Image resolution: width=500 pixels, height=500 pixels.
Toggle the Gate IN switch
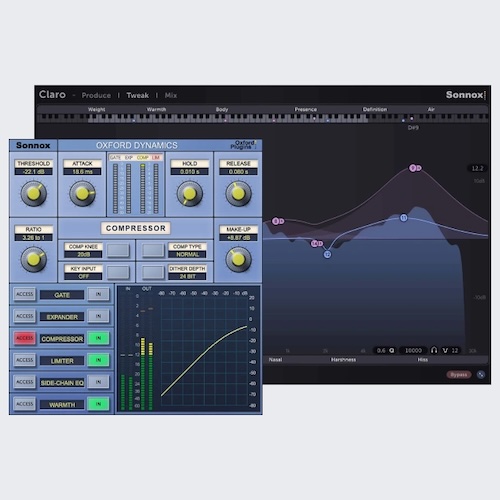[98, 294]
